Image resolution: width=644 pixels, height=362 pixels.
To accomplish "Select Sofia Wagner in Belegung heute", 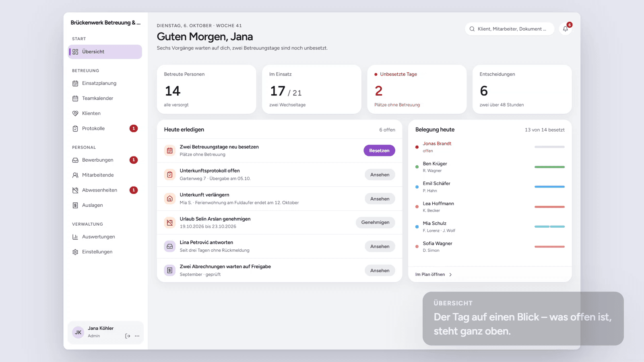I will (x=490, y=247).
